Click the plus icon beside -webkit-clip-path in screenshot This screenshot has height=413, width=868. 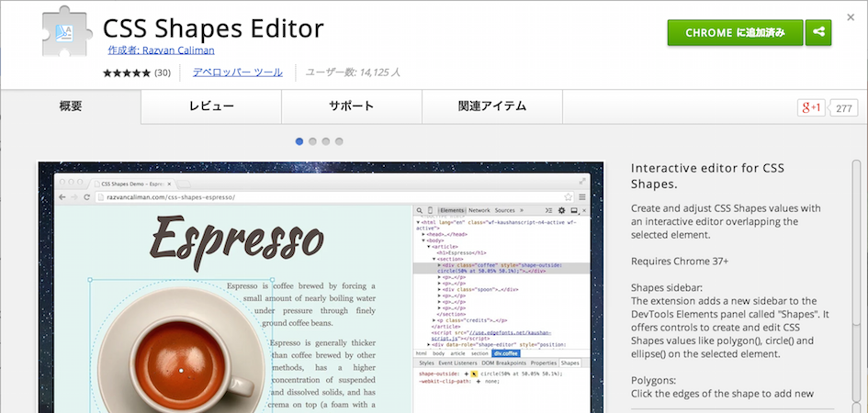pyautogui.click(x=478, y=382)
